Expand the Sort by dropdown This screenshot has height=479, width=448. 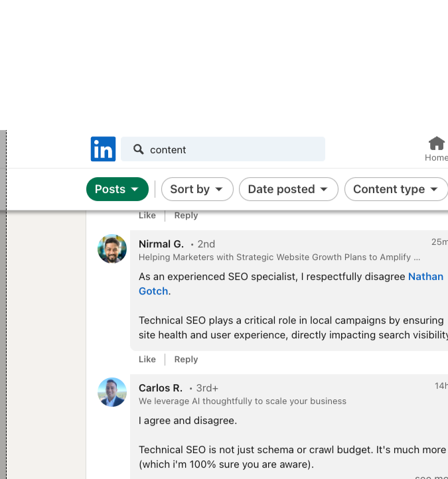pyautogui.click(x=197, y=189)
